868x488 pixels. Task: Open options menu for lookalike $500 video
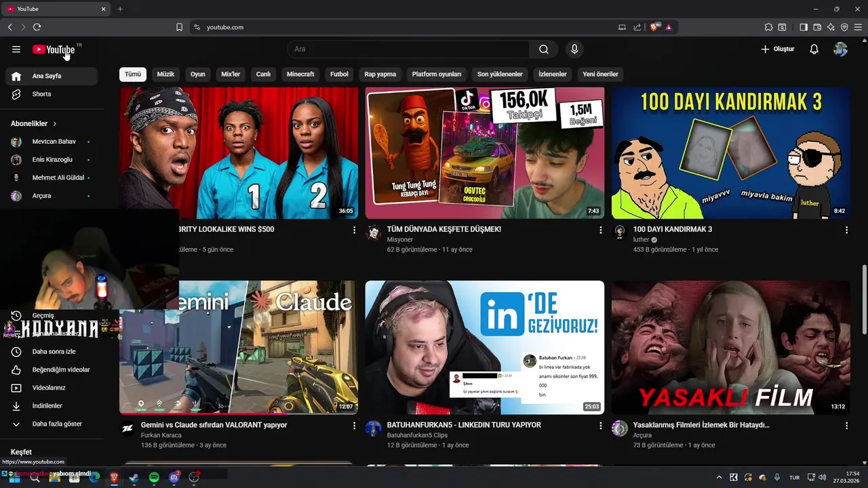point(354,230)
